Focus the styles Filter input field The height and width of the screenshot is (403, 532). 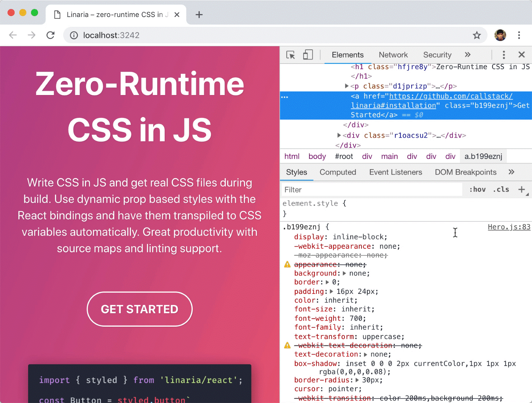(372, 190)
